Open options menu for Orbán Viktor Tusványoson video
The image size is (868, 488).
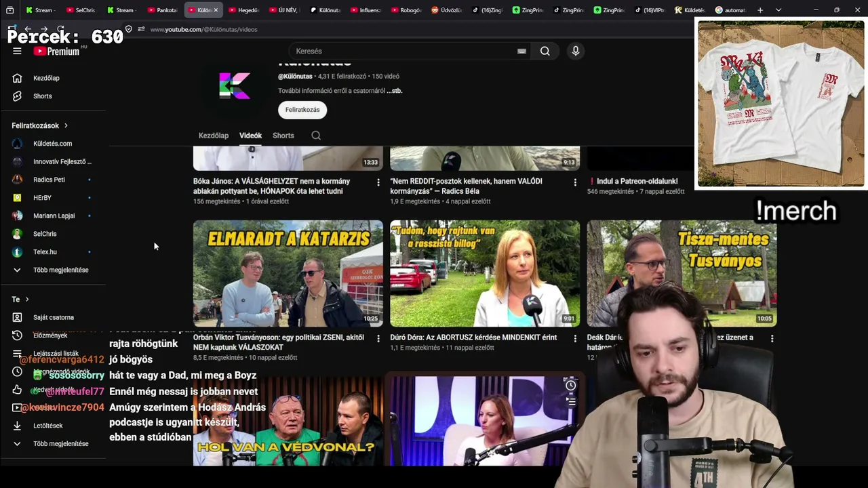(378, 338)
